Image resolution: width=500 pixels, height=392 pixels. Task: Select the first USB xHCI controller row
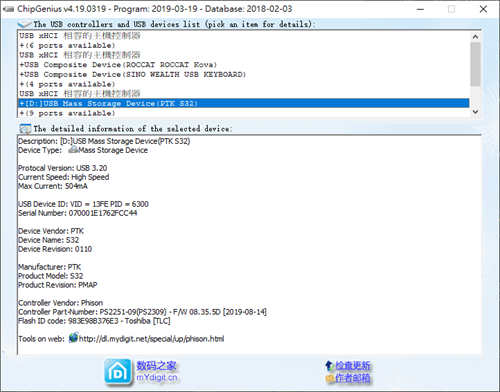243,36
